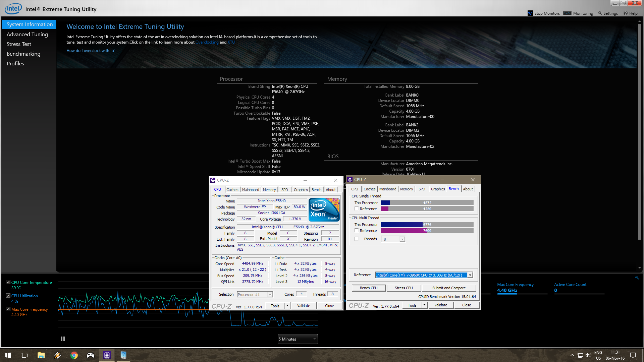Switch to CPU tab in right CPU-Z
Viewport: 644px width, 362px height.
click(x=355, y=189)
